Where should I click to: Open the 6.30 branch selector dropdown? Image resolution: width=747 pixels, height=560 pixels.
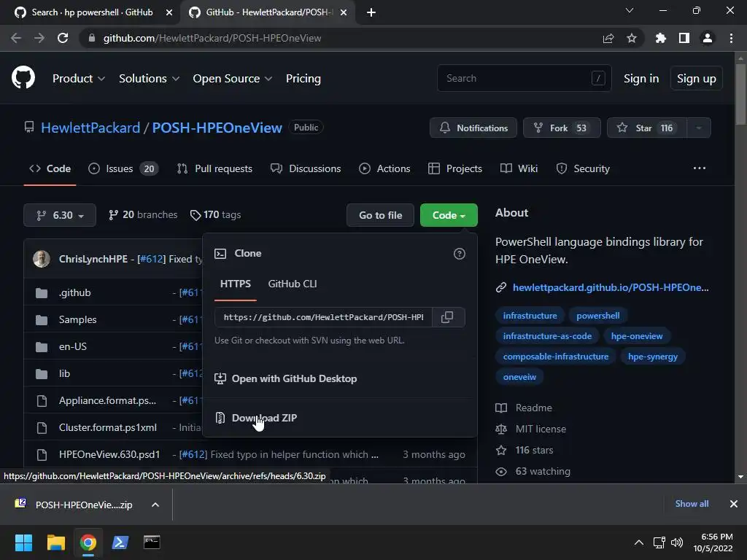[x=60, y=215]
